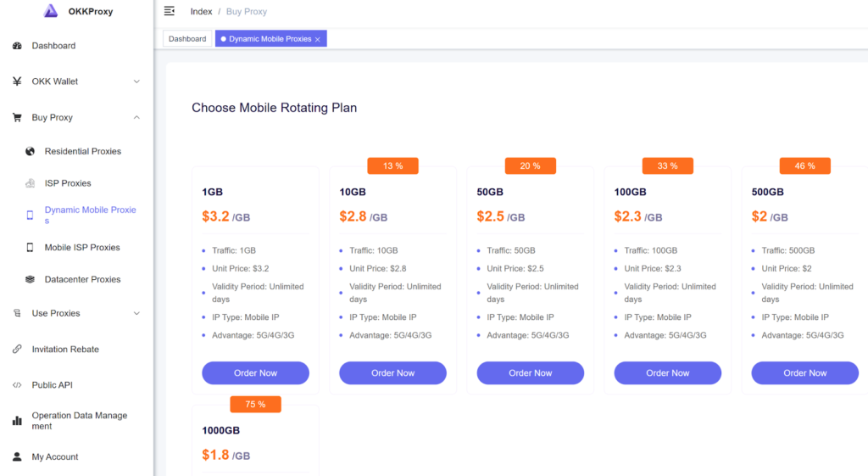Screen dimensions: 868x476
Task: Click the OKKProxy logo icon
Action: [x=51, y=11]
